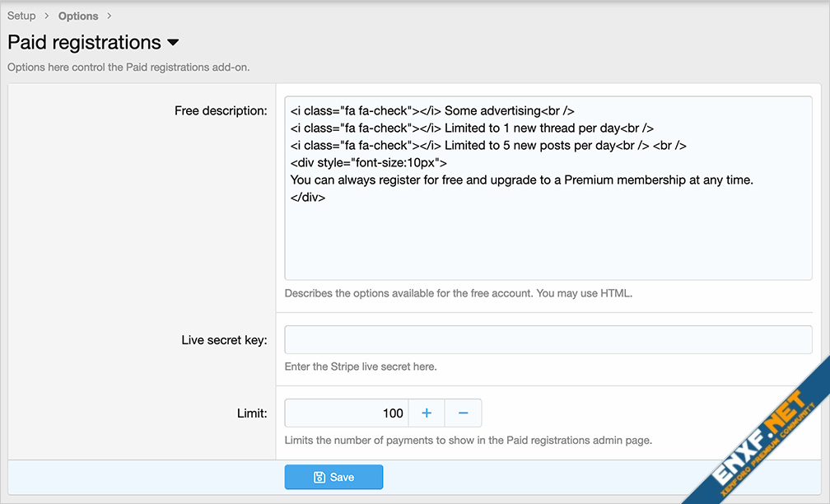The image size is (830, 504).
Task: Place cursor on the closing </div> line
Action: click(x=308, y=198)
